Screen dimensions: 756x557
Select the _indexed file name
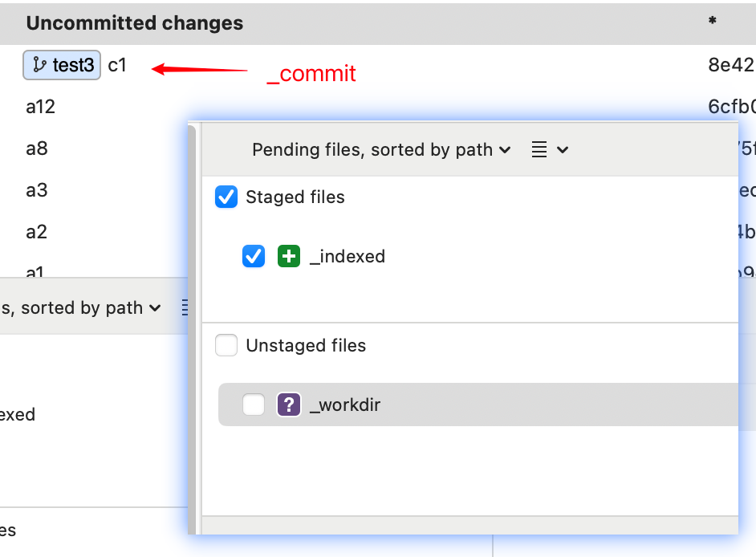coord(348,257)
